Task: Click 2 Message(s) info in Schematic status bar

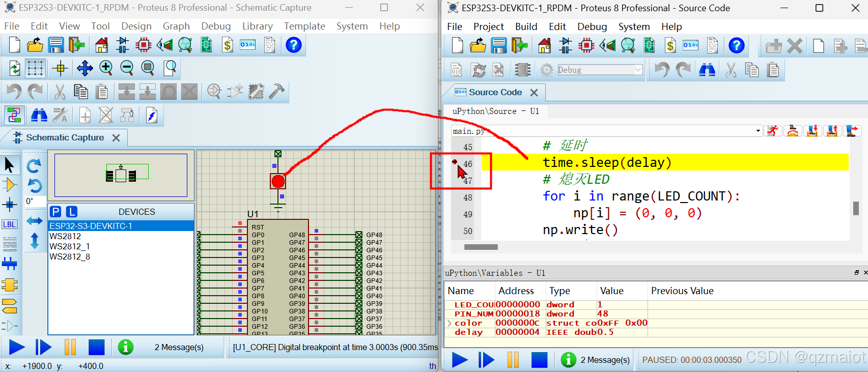Action: [x=179, y=347]
